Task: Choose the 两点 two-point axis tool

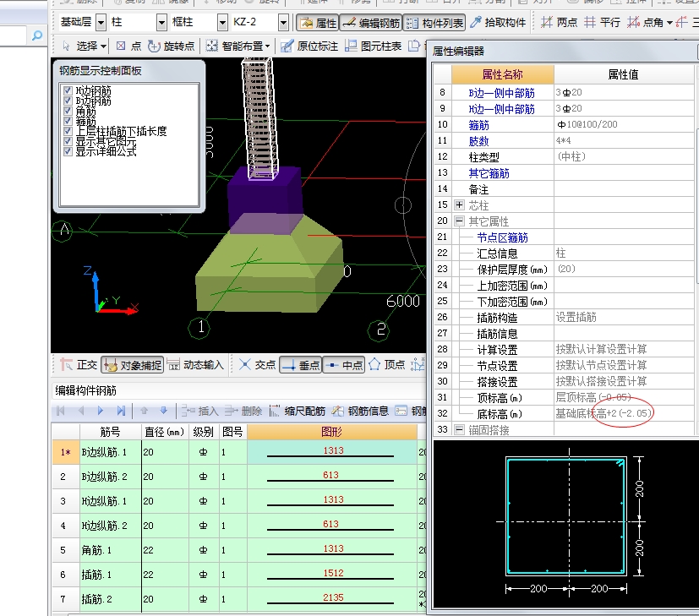Action: pos(559,22)
